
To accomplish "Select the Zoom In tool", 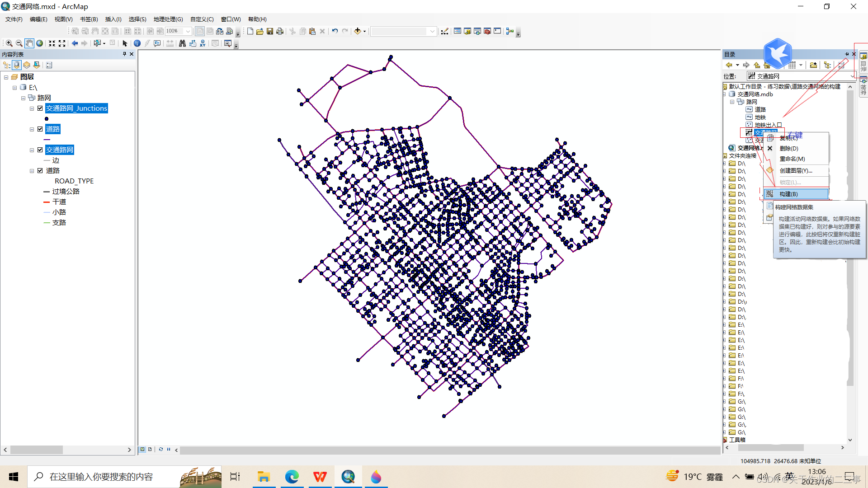I will click(9, 43).
